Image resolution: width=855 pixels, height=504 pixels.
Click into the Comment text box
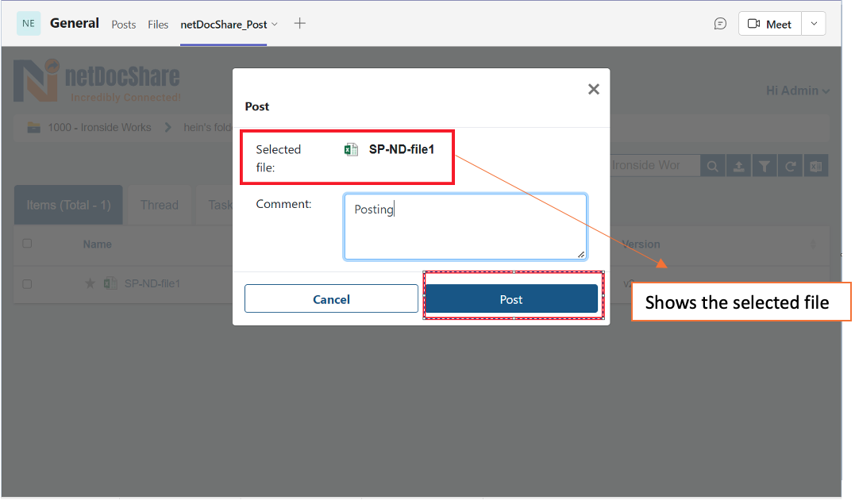(x=465, y=226)
